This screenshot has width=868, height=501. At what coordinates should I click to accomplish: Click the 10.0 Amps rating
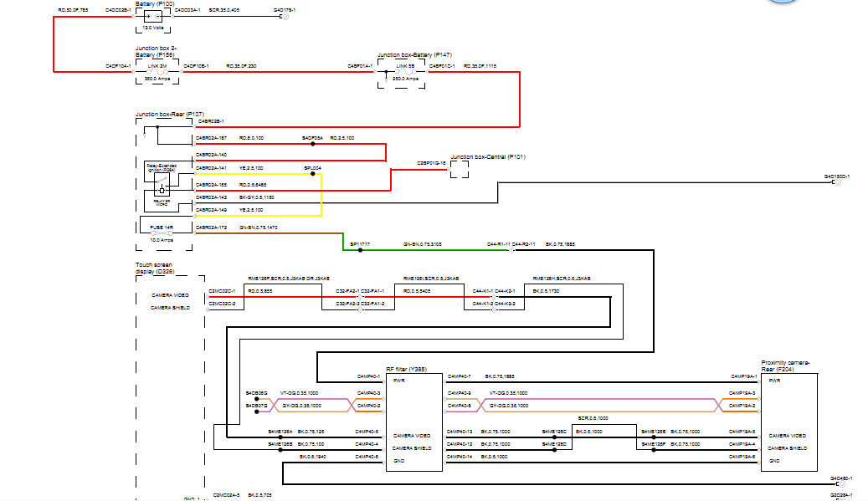tap(162, 241)
